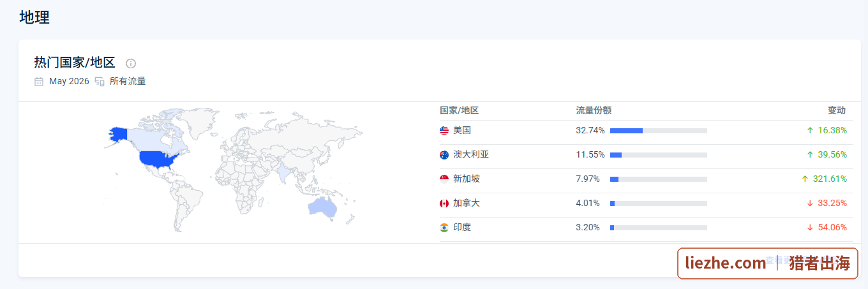Click the 3.20% traffic share value
868x289 pixels.
(x=588, y=227)
